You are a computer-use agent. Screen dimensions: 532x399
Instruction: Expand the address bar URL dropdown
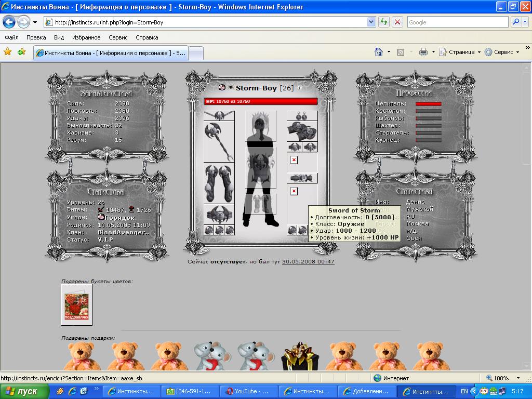tap(371, 22)
